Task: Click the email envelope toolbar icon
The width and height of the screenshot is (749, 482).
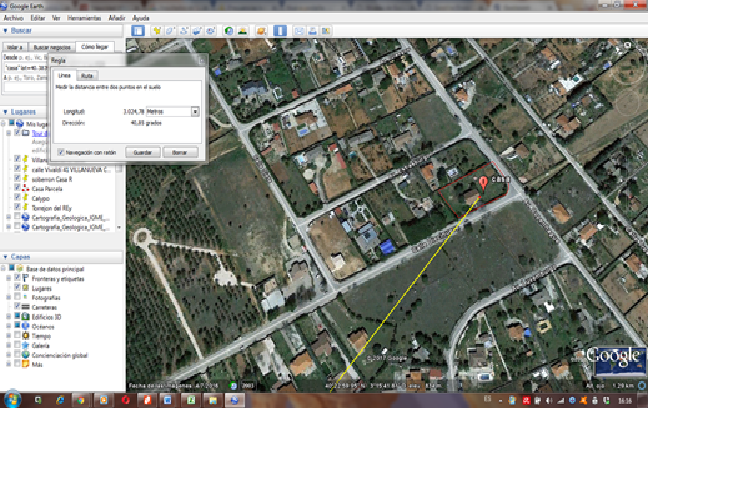Action: 299,31
